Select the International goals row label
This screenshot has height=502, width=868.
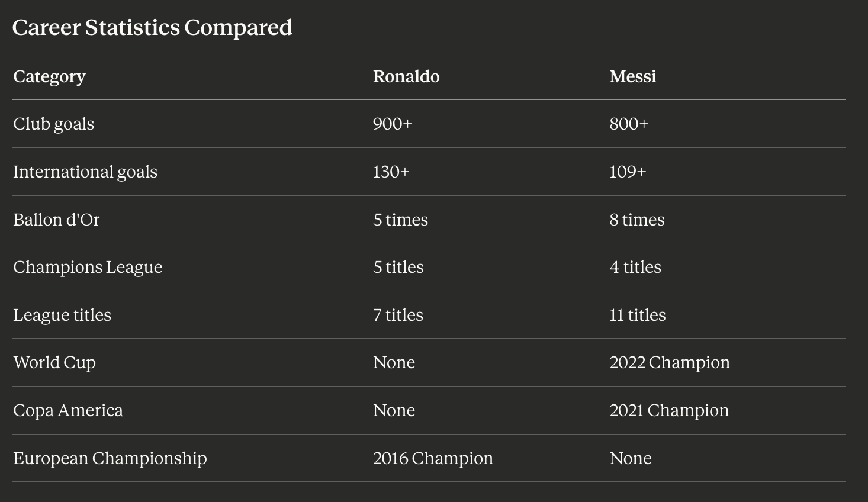pos(85,172)
